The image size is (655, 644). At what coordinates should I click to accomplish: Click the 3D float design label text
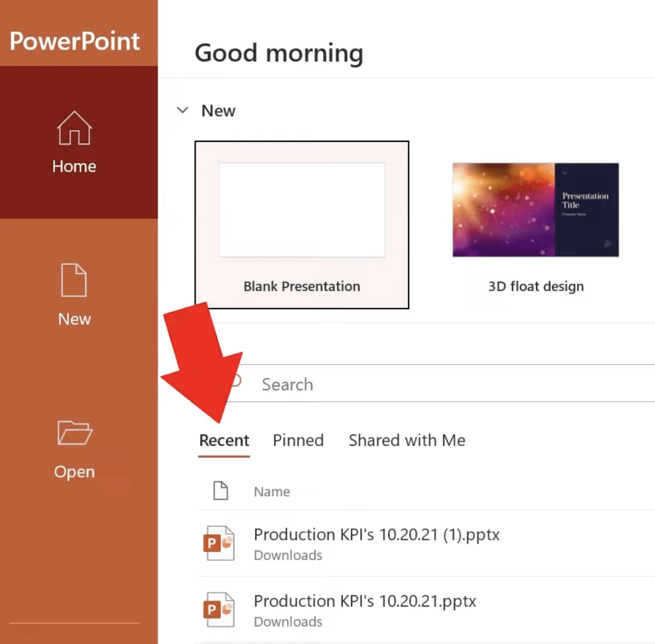(x=536, y=286)
